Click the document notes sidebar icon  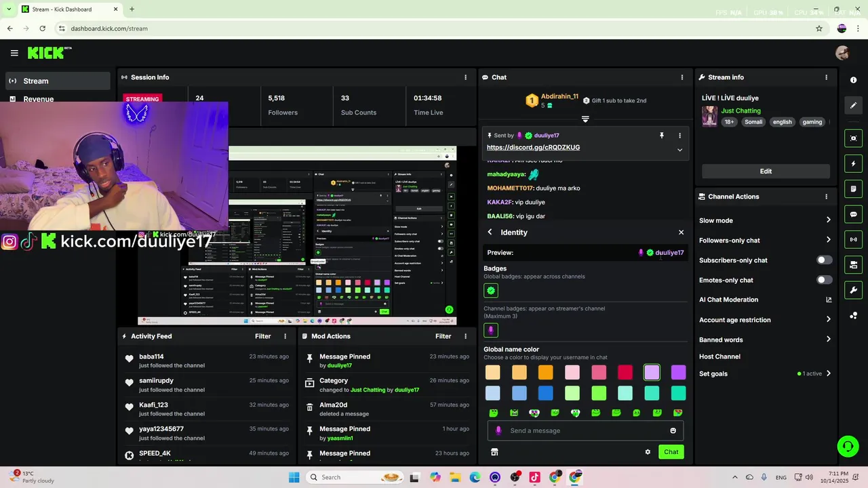(x=853, y=188)
